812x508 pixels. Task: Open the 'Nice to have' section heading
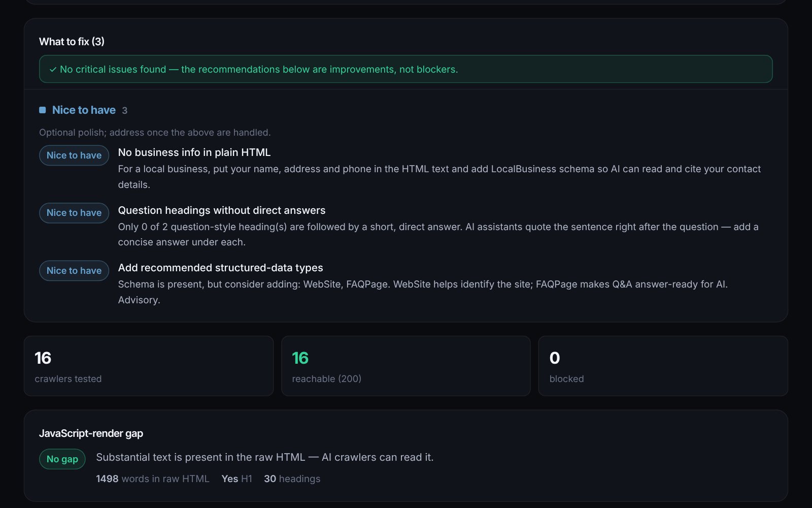84,110
